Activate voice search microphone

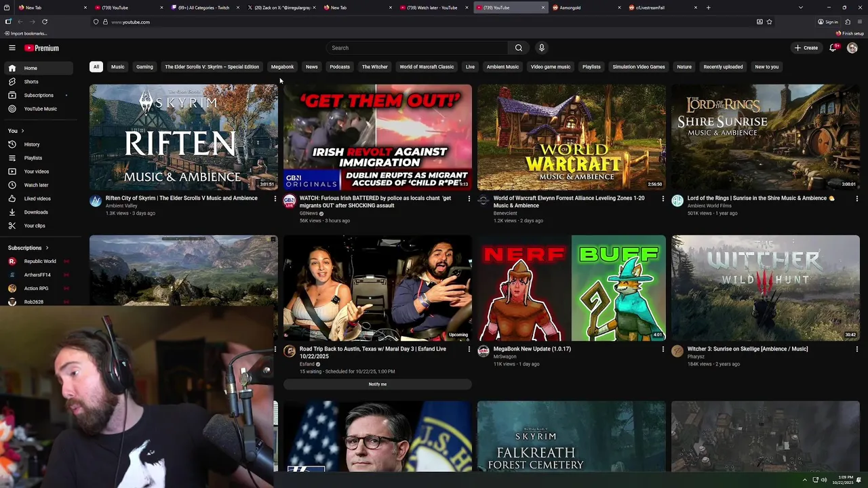541,48
